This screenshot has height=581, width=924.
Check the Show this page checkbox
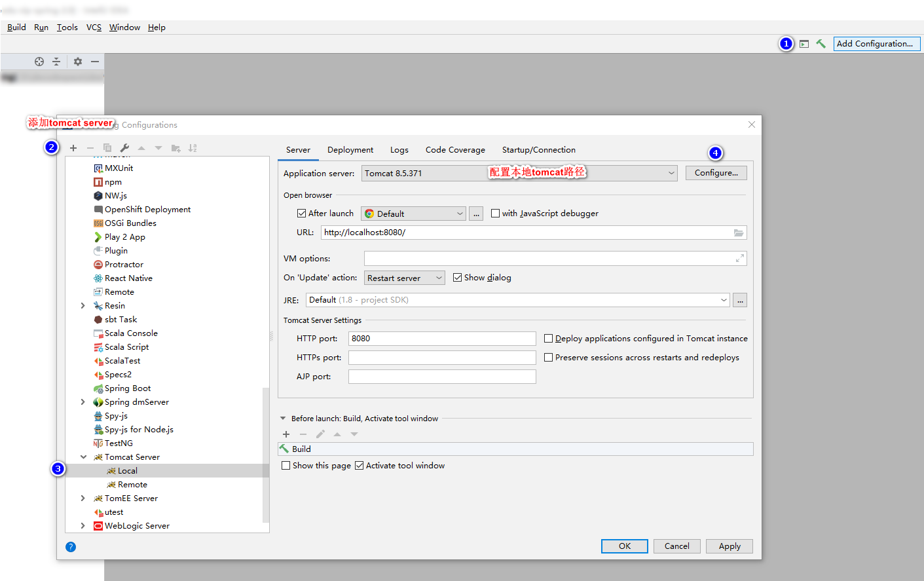[286, 466]
